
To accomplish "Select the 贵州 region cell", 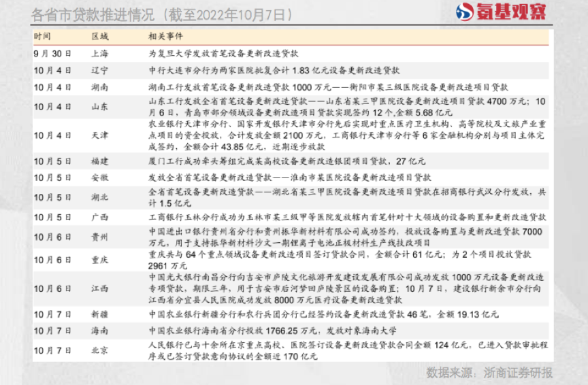I will pyautogui.click(x=99, y=237).
